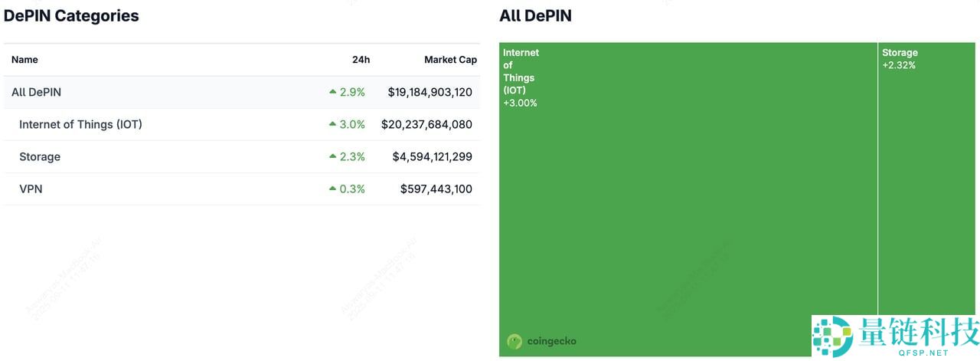Select Internet of Things (IOT) category
The image size is (980, 361).
[x=80, y=124]
